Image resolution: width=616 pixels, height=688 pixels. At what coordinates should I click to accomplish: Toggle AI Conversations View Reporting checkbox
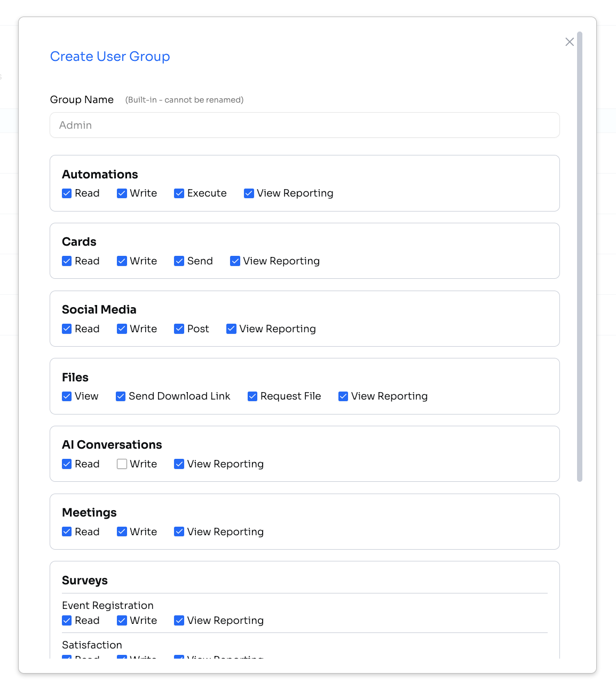[179, 464]
